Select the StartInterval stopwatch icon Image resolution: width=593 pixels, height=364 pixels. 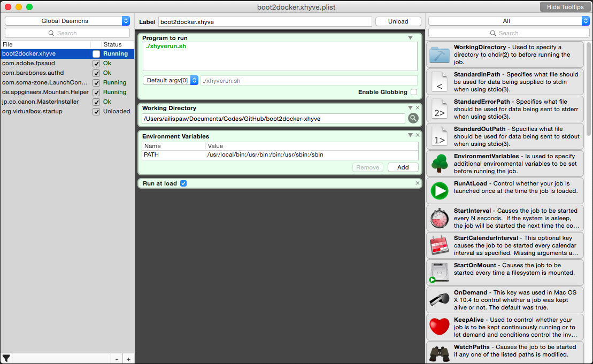click(x=440, y=218)
